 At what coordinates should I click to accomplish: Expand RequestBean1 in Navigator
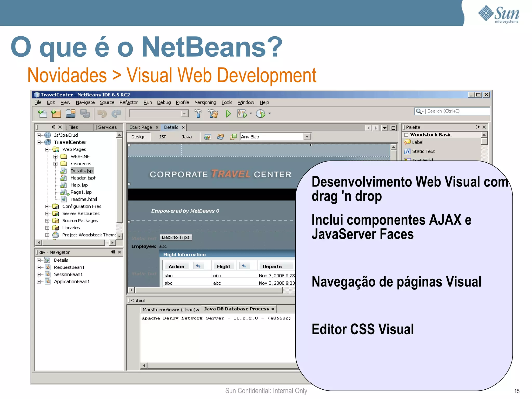pos(39,267)
